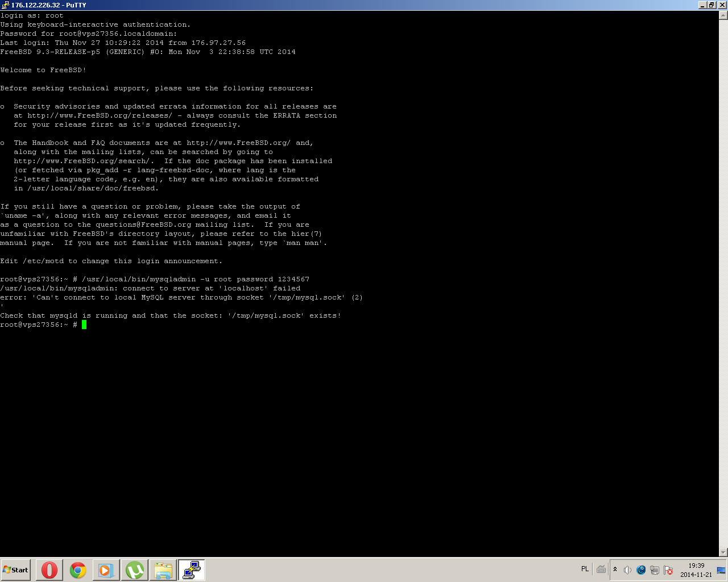The width and height of the screenshot is (728, 582).
Task: Open uTorrent from the taskbar
Action: pos(135,569)
